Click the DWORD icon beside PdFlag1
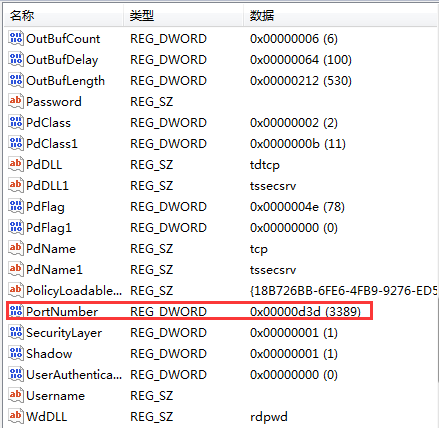The height and width of the screenshot is (428, 439). [x=16, y=227]
